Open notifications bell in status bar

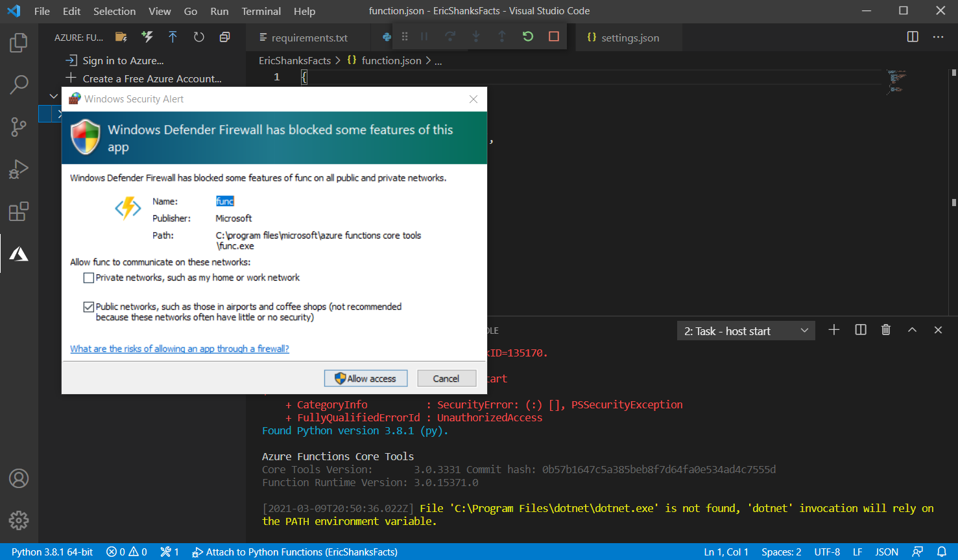(942, 552)
